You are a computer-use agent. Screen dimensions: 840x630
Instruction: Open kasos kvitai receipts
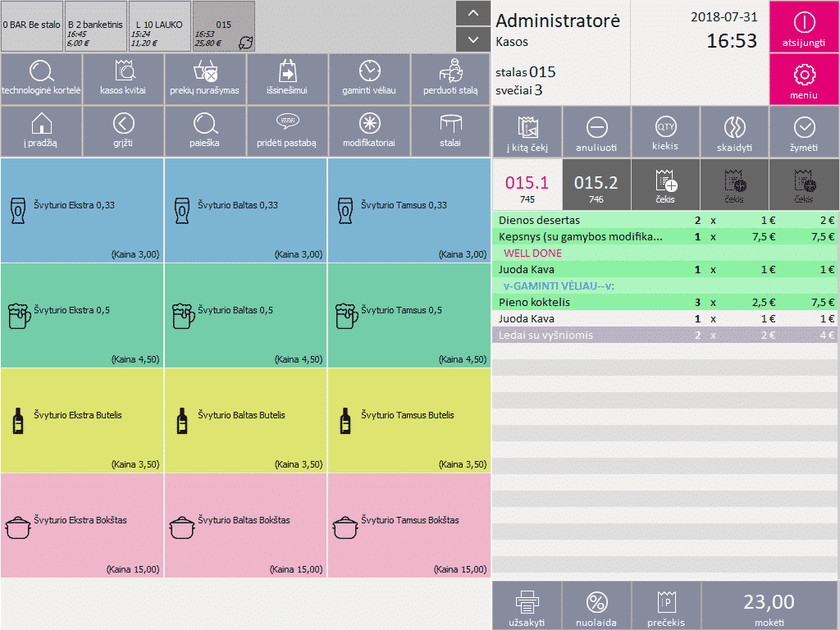123,71
